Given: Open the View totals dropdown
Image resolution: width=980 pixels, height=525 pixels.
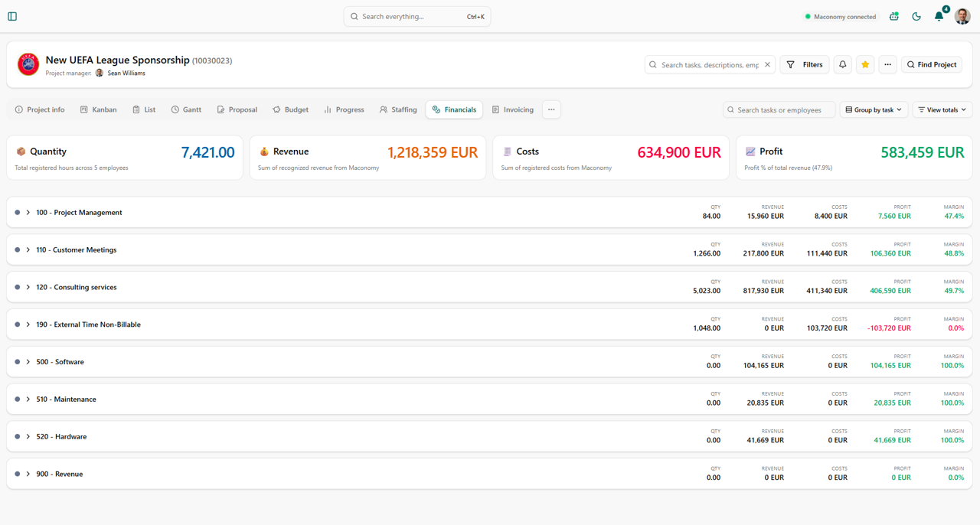Looking at the screenshot, I should point(942,109).
